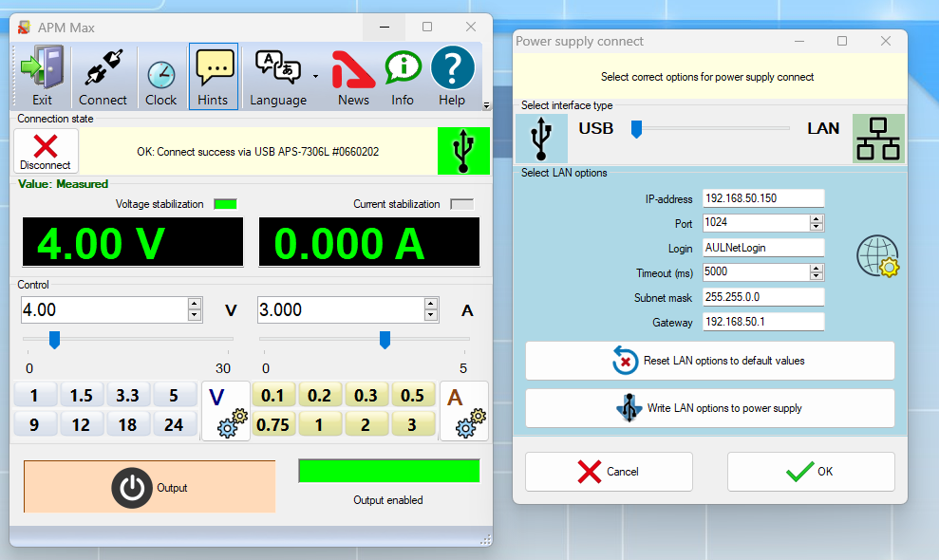Click the USB interface icon in connect dialog

(x=541, y=139)
